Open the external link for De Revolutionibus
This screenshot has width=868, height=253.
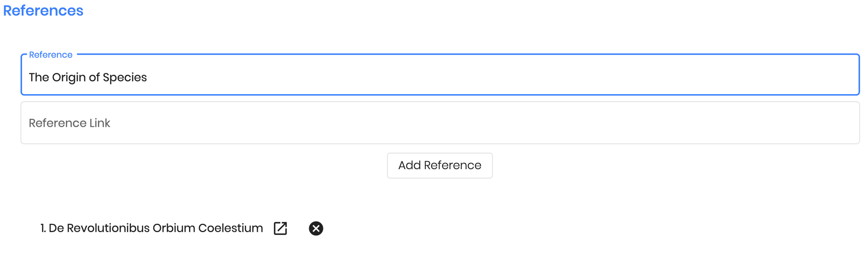point(280,228)
